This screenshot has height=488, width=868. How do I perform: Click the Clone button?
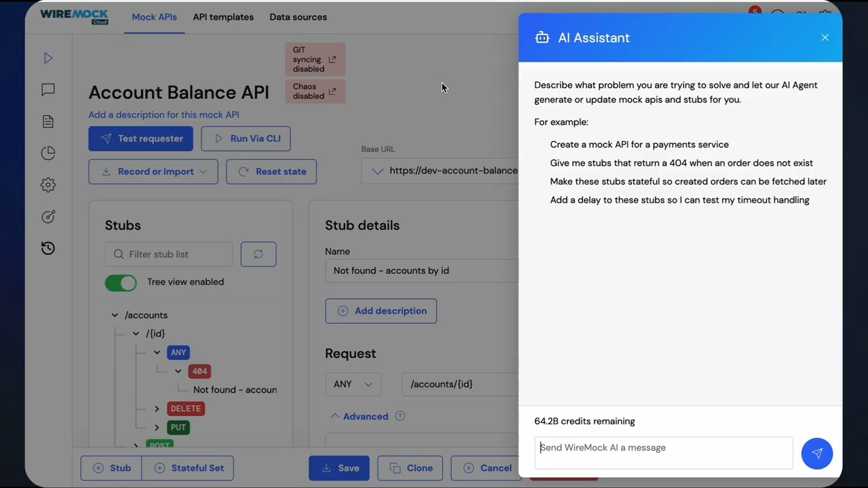(410, 468)
